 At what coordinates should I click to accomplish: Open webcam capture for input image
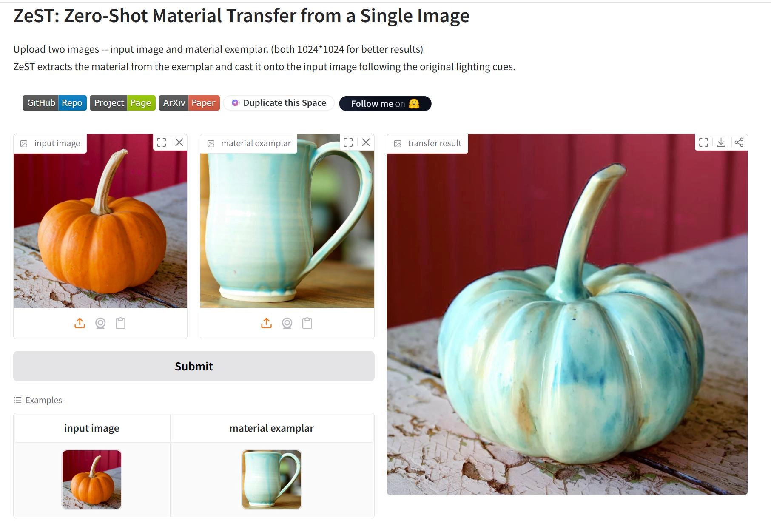coord(100,324)
